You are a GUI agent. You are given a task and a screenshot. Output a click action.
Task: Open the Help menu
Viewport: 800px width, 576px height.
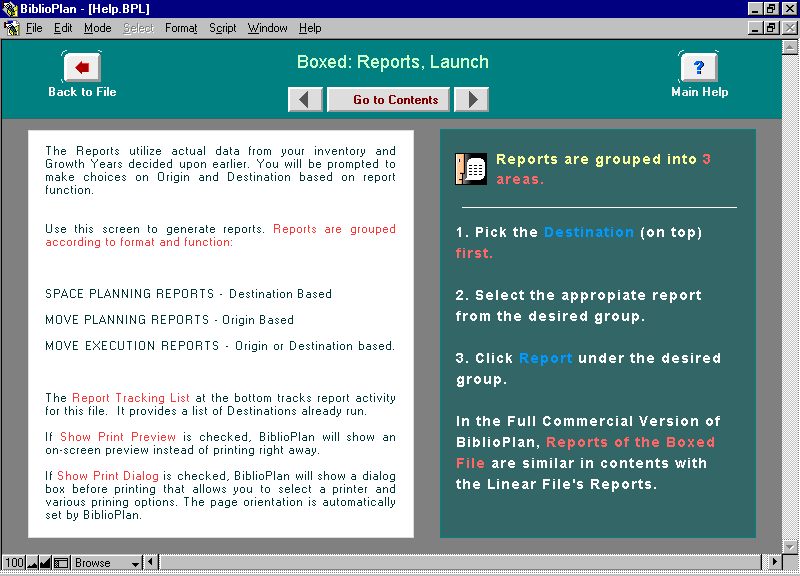[310, 28]
